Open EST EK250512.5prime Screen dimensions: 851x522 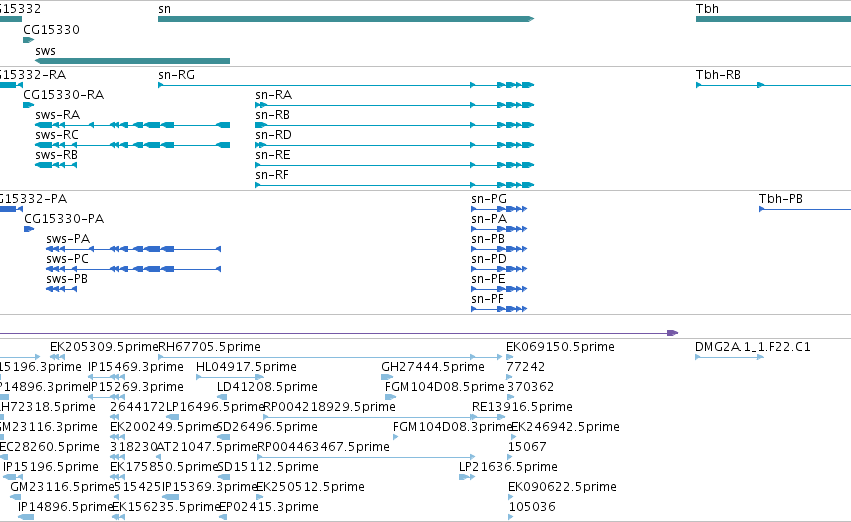[310, 488]
